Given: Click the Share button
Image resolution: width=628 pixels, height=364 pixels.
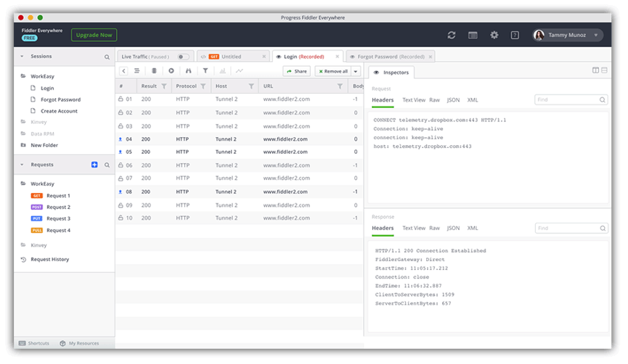Looking at the screenshot, I should 297,71.
